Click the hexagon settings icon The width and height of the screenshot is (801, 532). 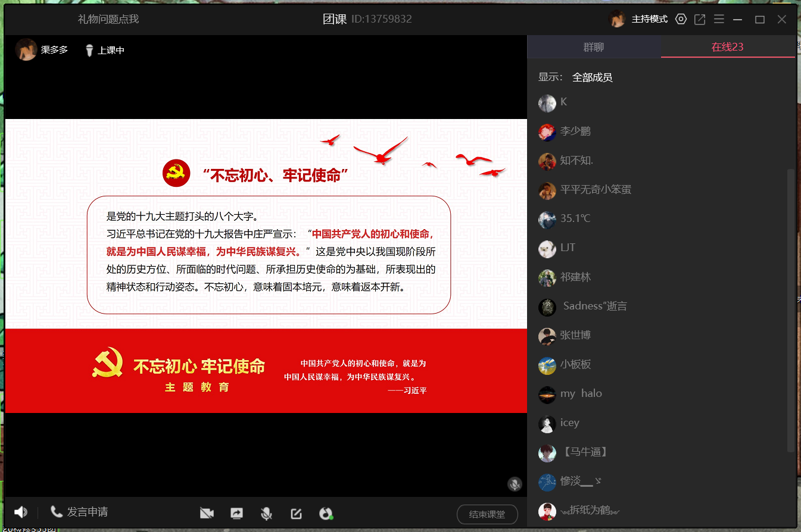click(681, 19)
